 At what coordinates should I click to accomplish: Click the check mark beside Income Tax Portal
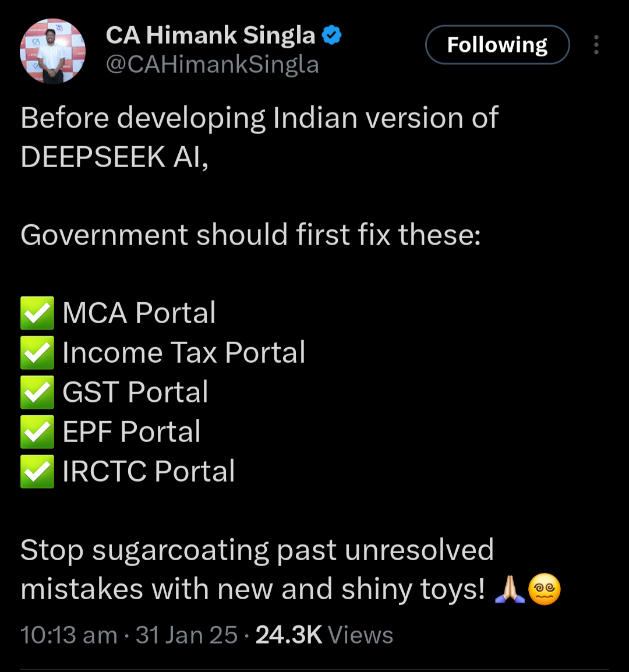[x=37, y=353]
